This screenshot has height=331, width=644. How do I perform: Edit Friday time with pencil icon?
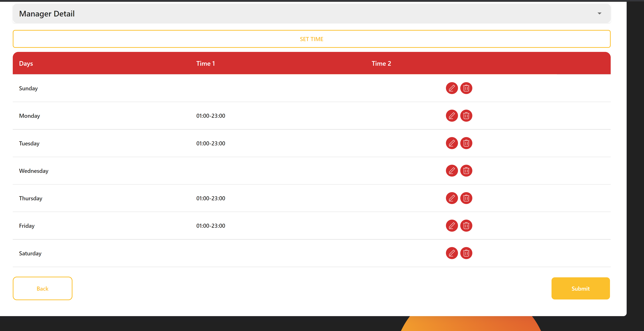click(x=451, y=226)
